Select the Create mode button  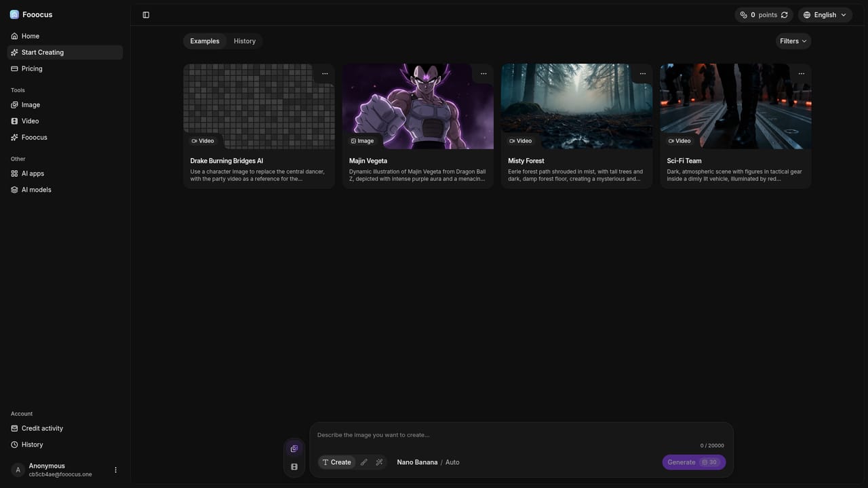(337, 462)
